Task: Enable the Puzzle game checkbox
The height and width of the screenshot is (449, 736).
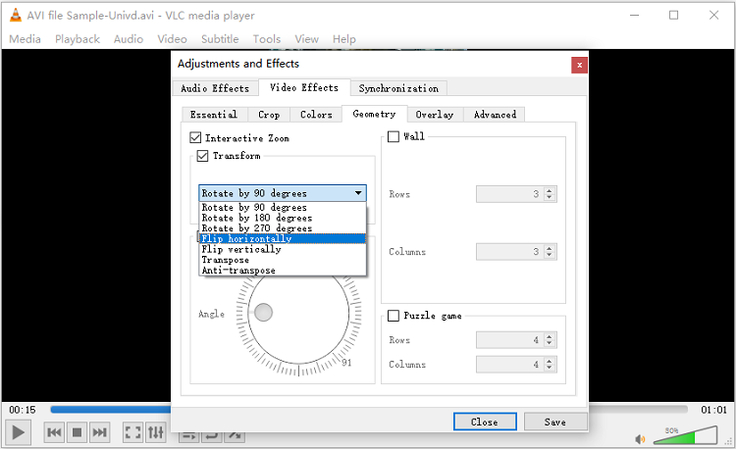Action: [x=393, y=315]
